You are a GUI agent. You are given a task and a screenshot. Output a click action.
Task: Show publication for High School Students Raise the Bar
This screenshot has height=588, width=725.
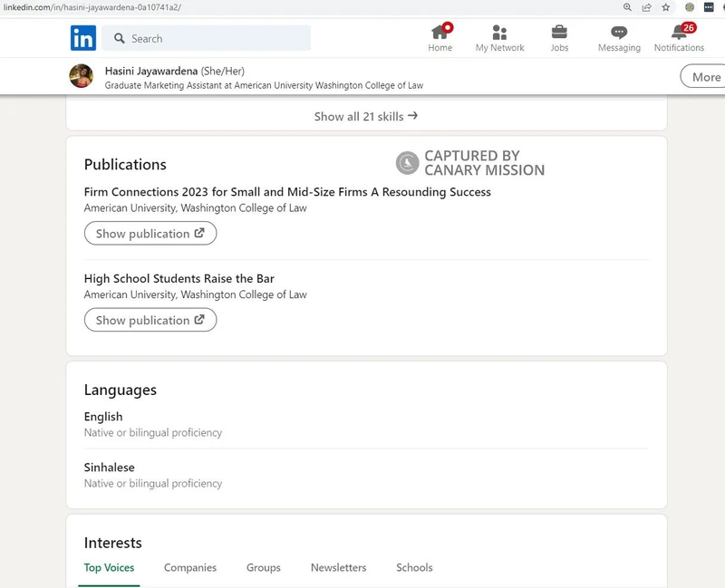point(150,320)
